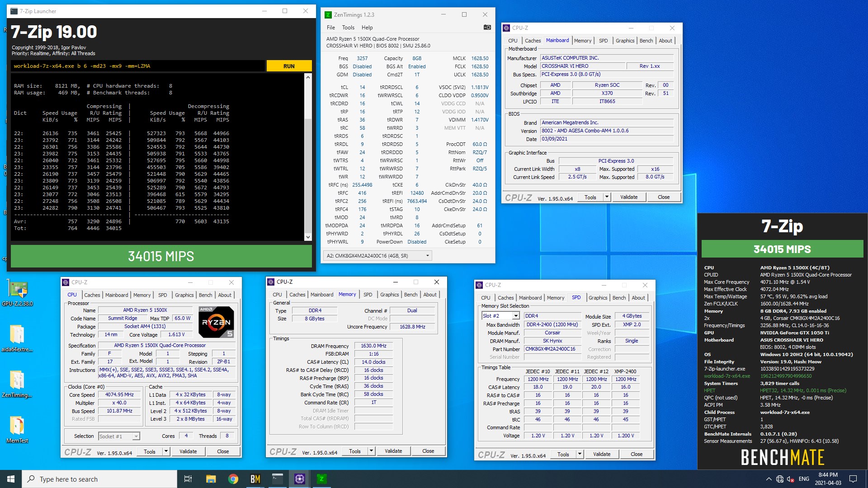This screenshot has width=868, height=488.
Task: Click the CPU-Z SPD window title icon
Action: tap(479, 285)
